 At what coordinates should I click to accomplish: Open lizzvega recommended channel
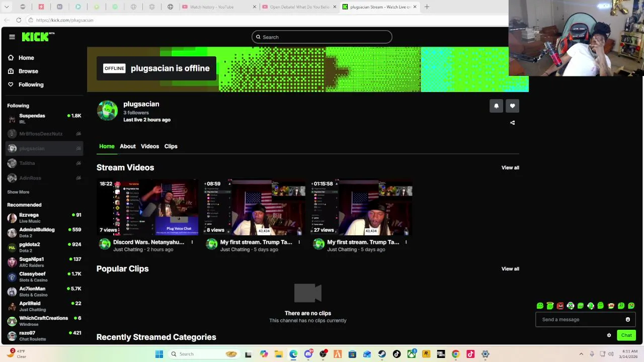coord(44,218)
